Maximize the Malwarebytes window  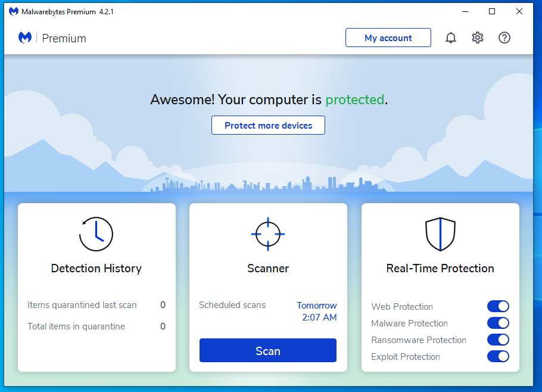click(492, 12)
